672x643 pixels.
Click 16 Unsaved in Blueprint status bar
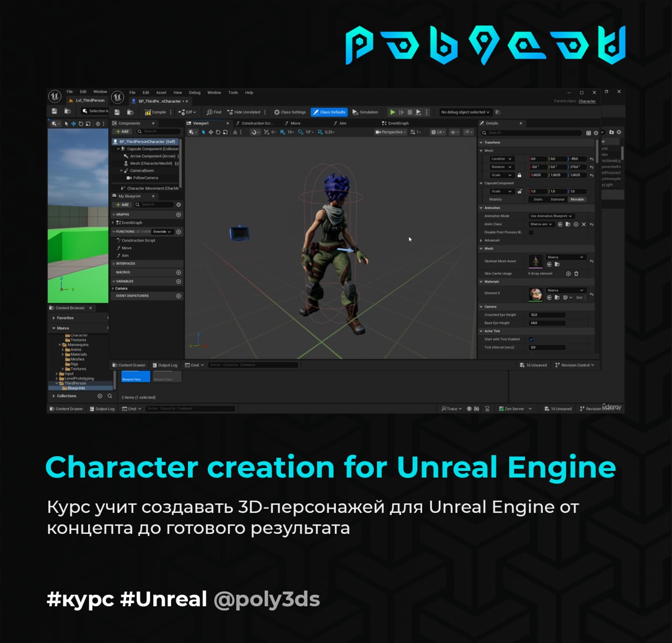click(x=533, y=365)
